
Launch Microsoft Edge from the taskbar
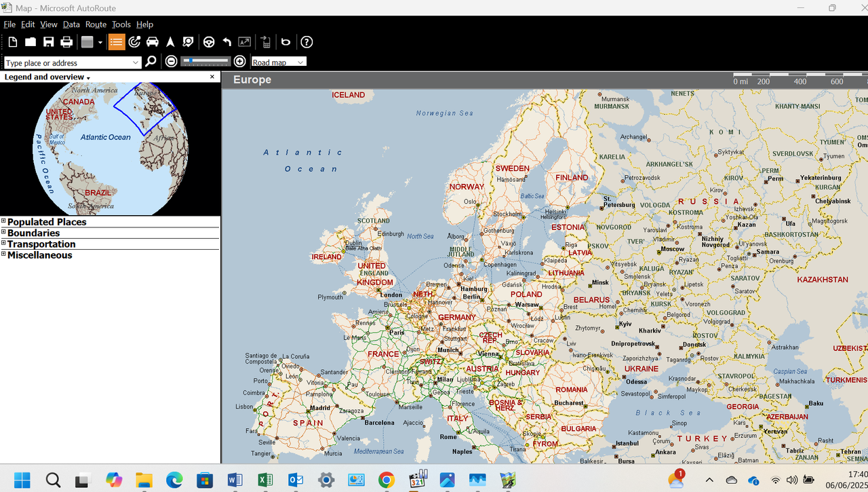pos(174,480)
